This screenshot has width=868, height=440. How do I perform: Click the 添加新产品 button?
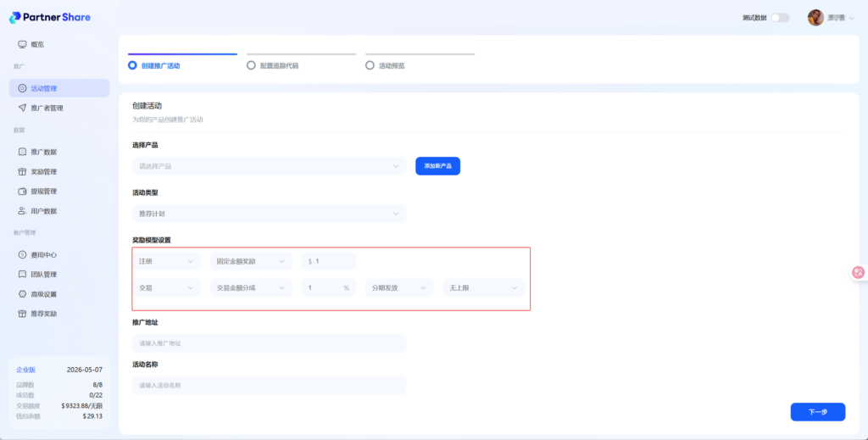pos(437,166)
